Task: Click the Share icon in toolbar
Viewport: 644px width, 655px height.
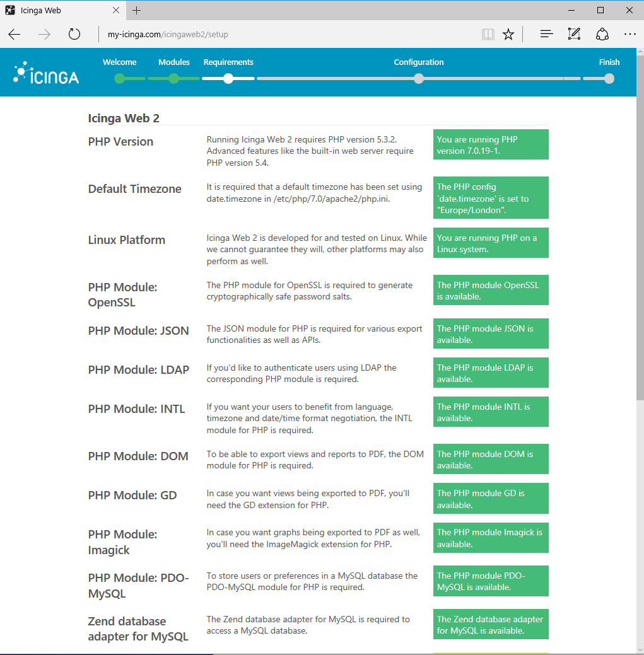Action: click(x=602, y=35)
